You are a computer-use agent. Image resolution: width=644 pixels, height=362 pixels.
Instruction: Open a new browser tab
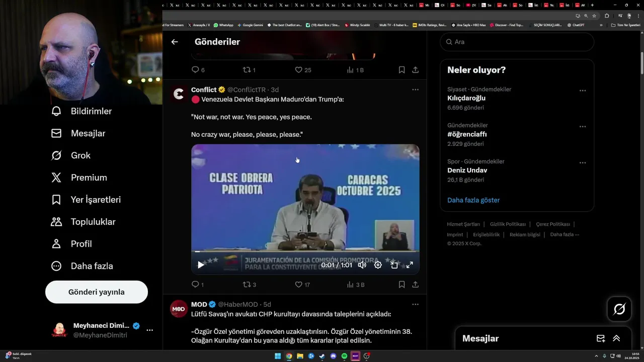click(592, 5)
